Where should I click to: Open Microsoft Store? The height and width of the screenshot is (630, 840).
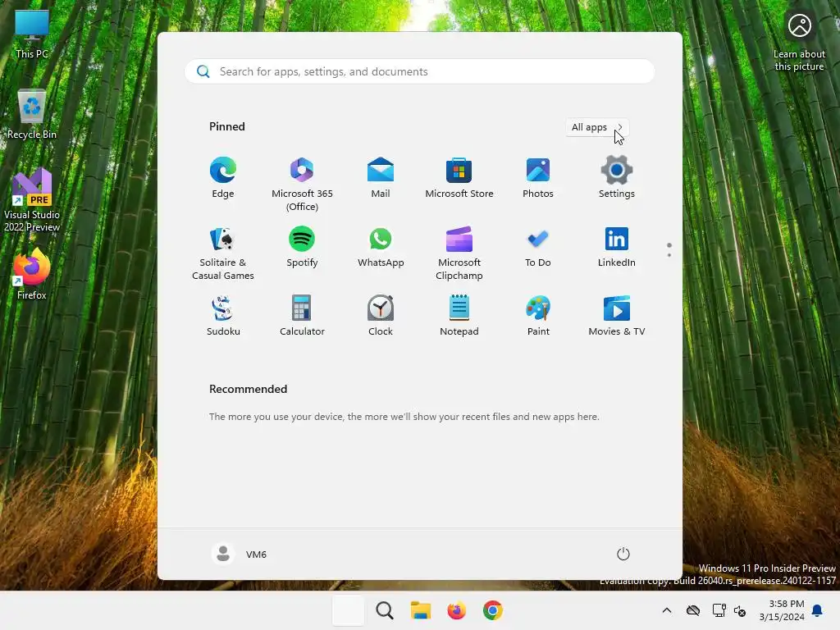pyautogui.click(x=459, y=178)
